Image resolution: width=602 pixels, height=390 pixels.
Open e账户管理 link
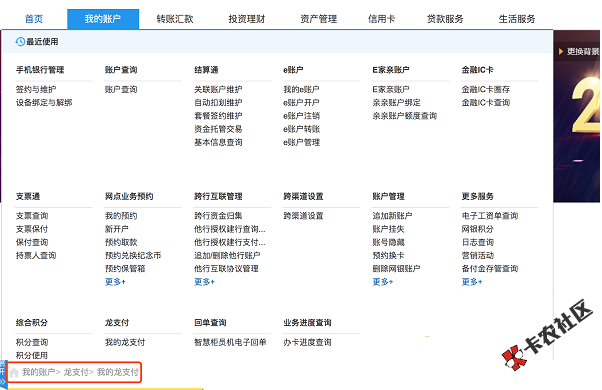coord(301,142)
